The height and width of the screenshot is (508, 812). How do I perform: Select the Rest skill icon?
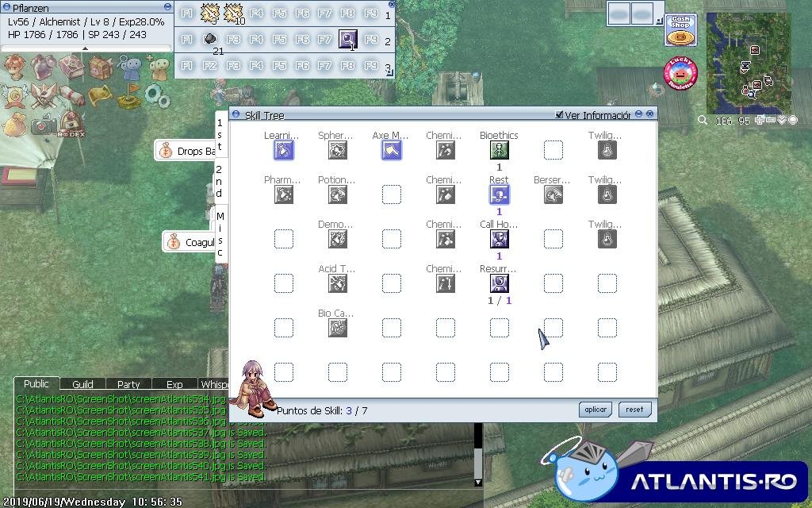click(500, 195)
